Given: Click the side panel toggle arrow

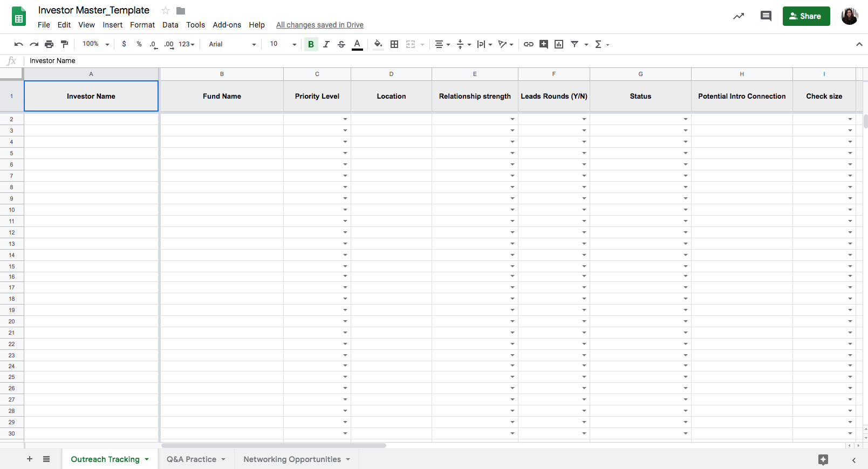Looking at the screenshot, I should [x=853, y=460].
